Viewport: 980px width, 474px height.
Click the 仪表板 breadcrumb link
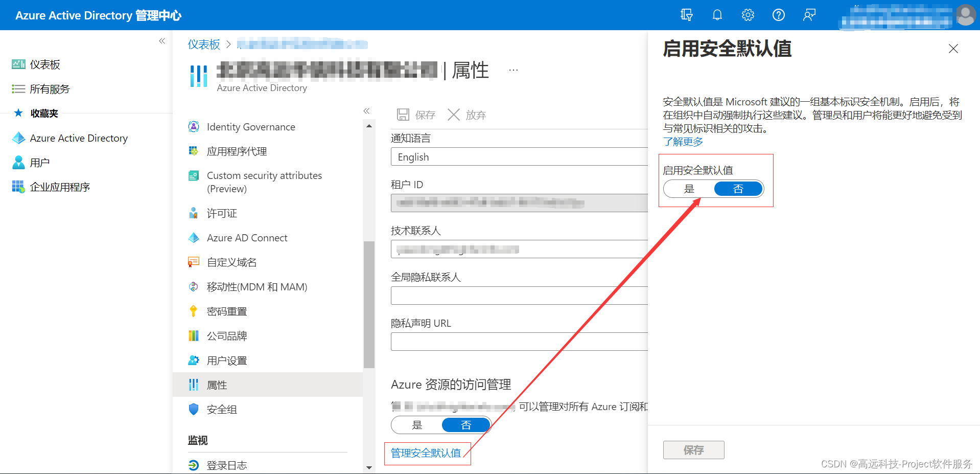[204, 44]
